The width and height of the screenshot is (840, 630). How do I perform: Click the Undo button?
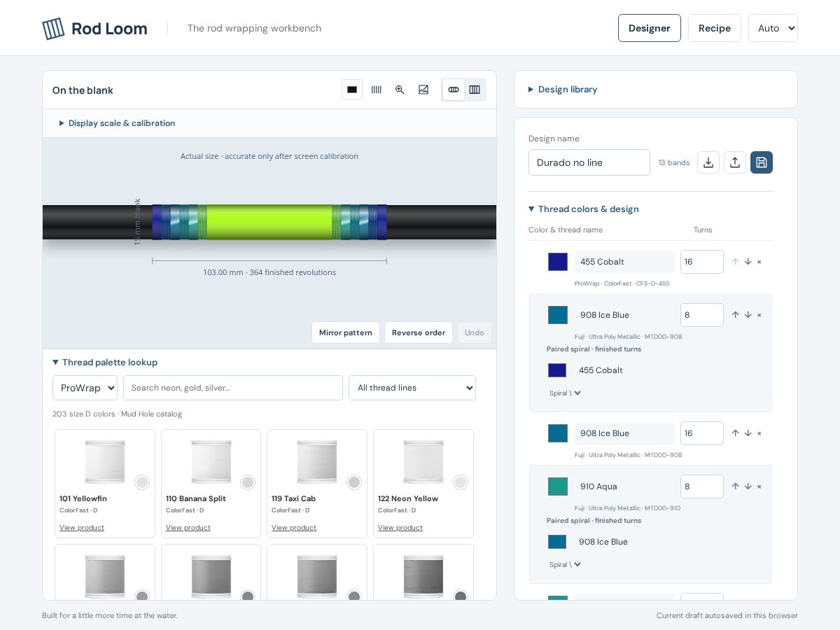click(475, 332)
